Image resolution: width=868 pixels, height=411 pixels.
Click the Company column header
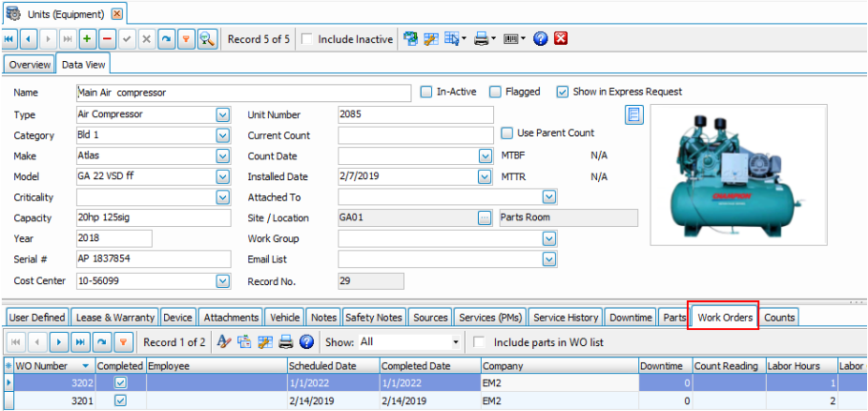pyautogui.click(x=560, y=366)
